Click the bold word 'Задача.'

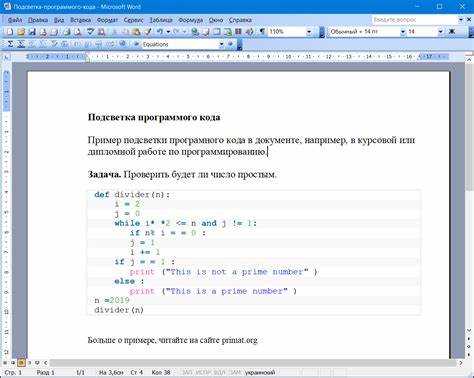pos(104,174)
